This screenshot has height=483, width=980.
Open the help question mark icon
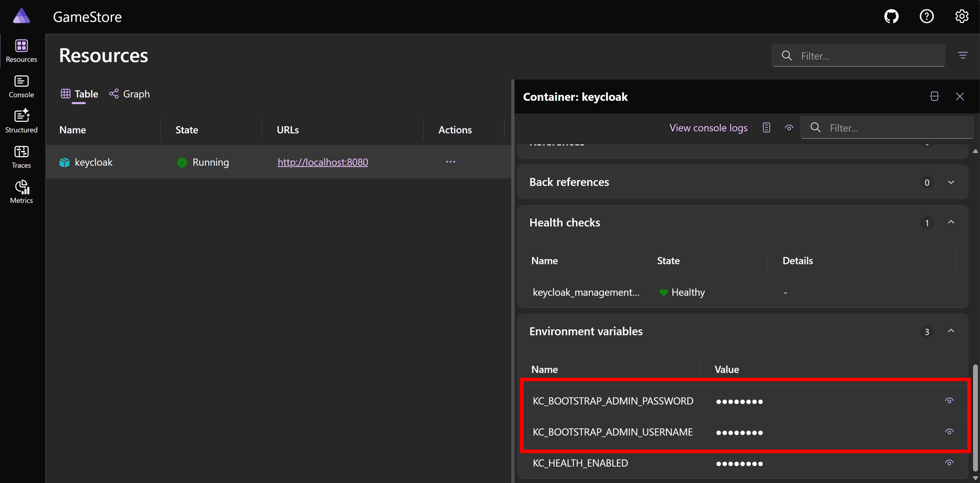tap(927, 16)
